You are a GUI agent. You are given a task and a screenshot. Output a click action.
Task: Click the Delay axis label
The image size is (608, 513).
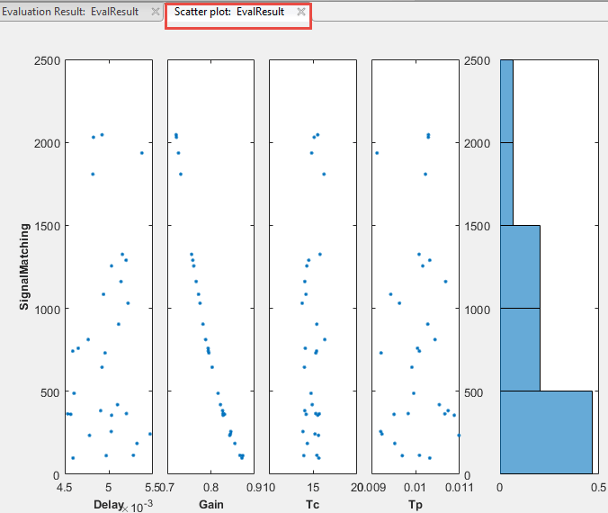click(109, 504)
